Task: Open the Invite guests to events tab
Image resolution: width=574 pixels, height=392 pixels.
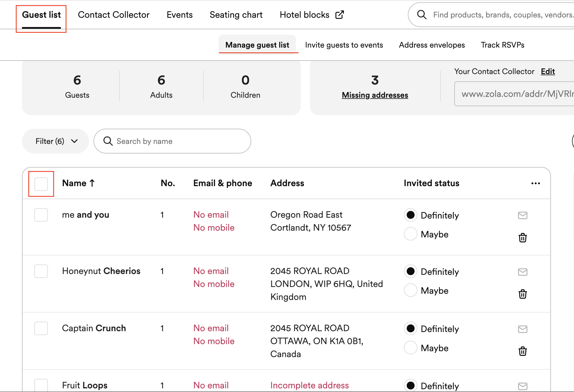Action: 344,45
